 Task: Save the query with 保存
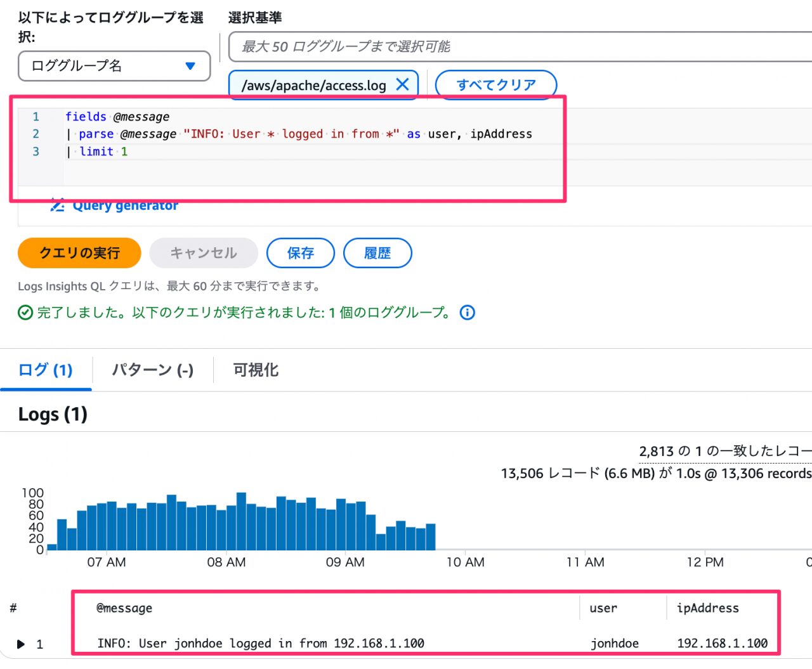(x=301, y=253)
